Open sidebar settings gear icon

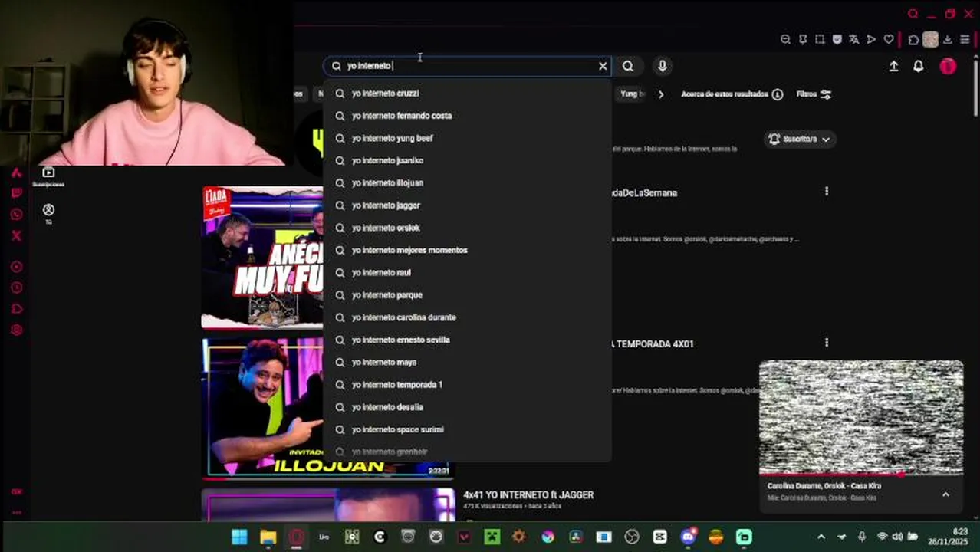[x=16, y=330]
